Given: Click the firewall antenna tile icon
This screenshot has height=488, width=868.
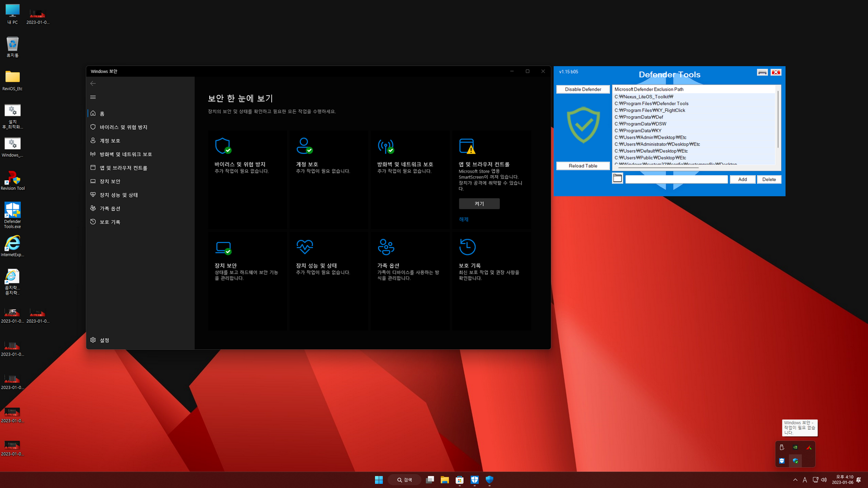Looking at the screenshot, I should tap(386, 146).
